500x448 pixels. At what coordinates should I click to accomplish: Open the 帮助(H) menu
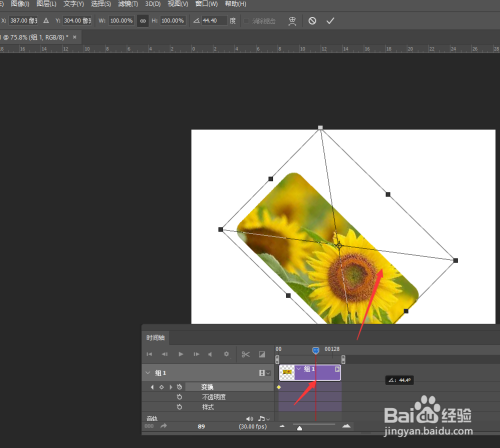click(236, 4)
